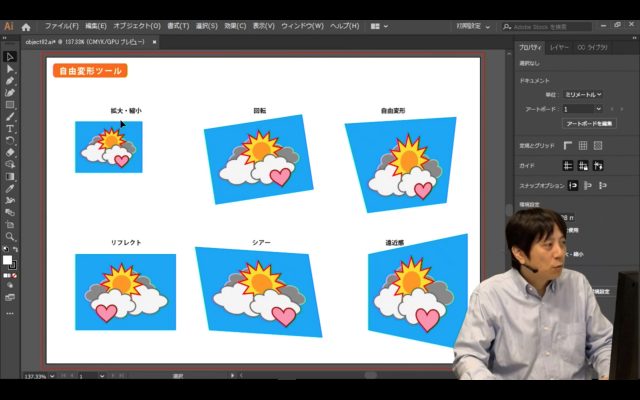The image size is (640, 400).
Task: Open the 表示(V) menu
Action: point(263,26)
